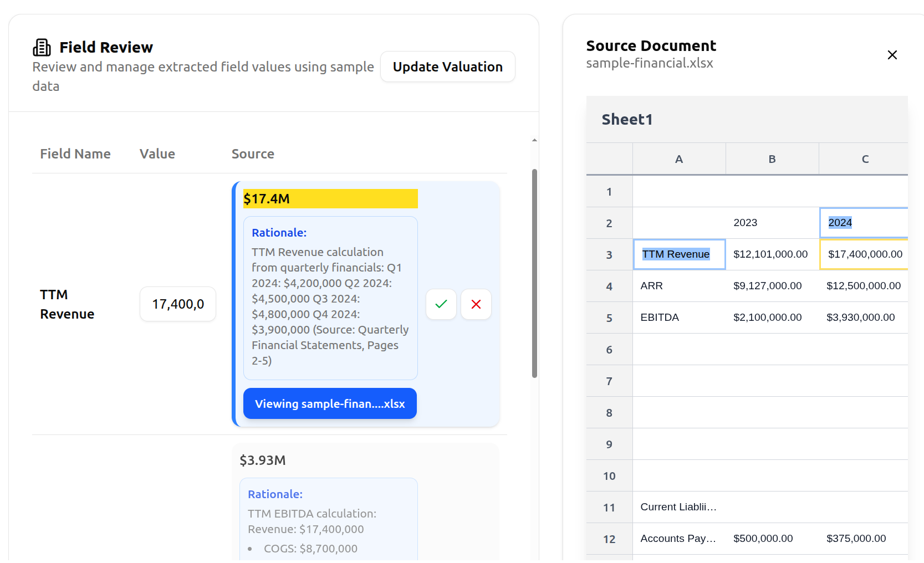924x563 pixels.
Task: Click the 2024 header cell
Action: pyautogui.click(x=864, y=223)
